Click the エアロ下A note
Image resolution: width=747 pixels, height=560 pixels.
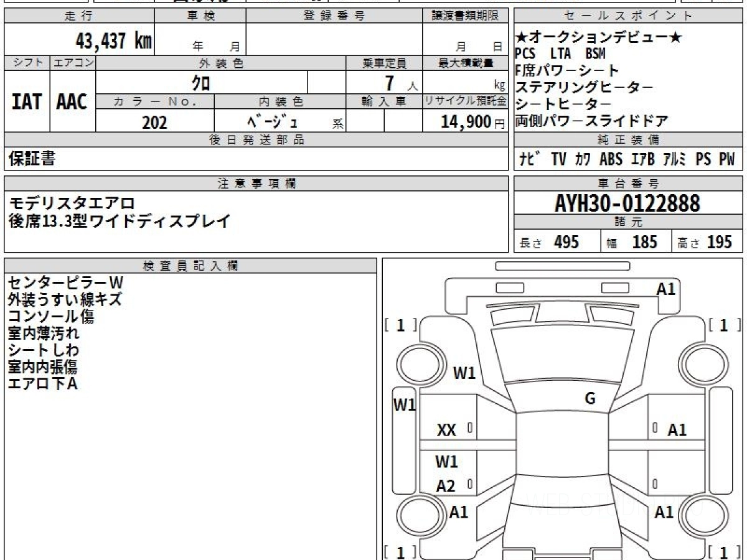tap(42, 384)
